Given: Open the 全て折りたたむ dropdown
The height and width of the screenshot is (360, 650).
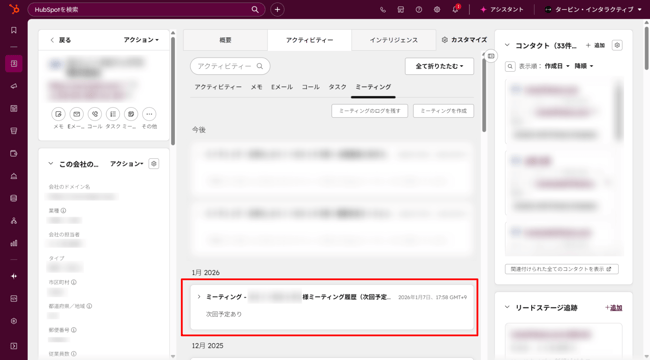Looking at the screenshot, I should (x=439, y=66).
